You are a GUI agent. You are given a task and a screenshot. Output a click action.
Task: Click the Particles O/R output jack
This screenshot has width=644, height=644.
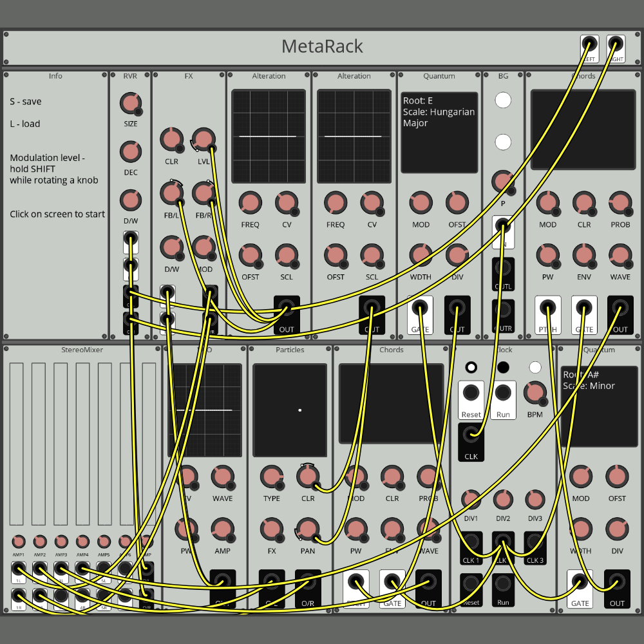(308, 583)
